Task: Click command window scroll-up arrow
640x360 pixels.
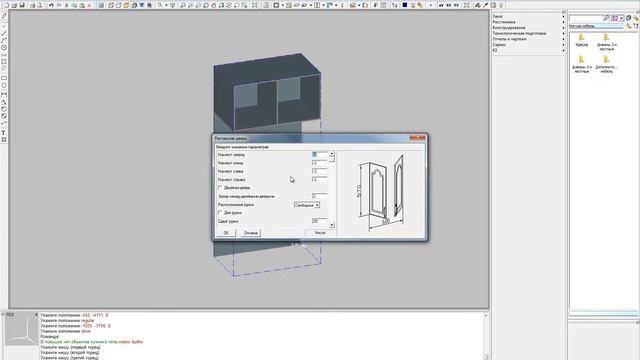Action: click(486, 315)
